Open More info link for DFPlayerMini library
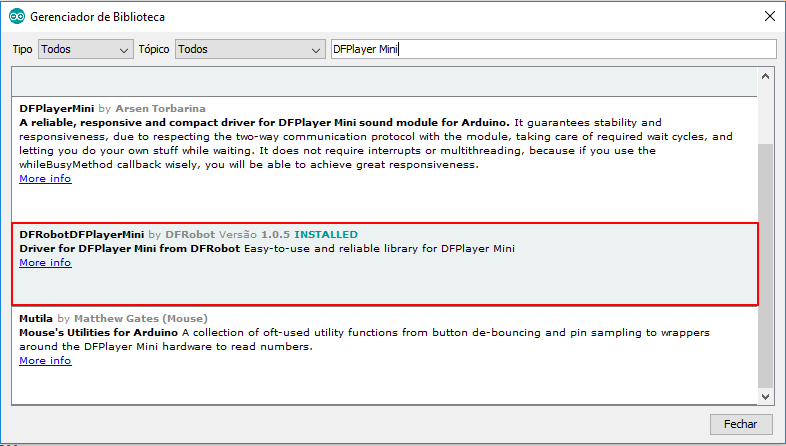 click(45, 178)
